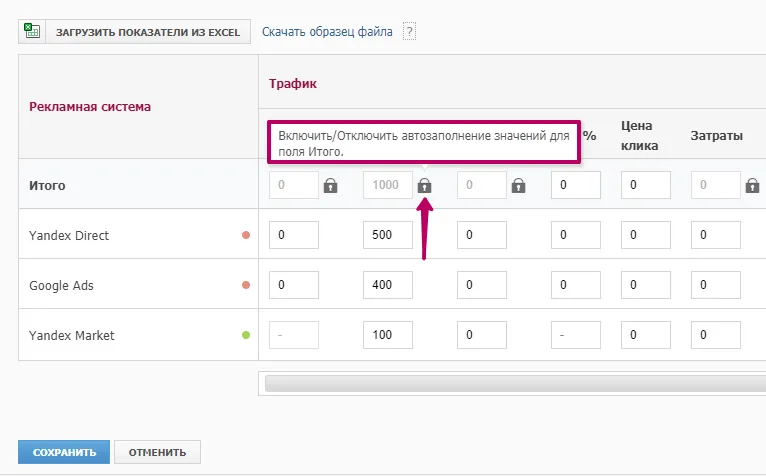Toggle the third lock in the Итого row

click(x=518, y=185)
